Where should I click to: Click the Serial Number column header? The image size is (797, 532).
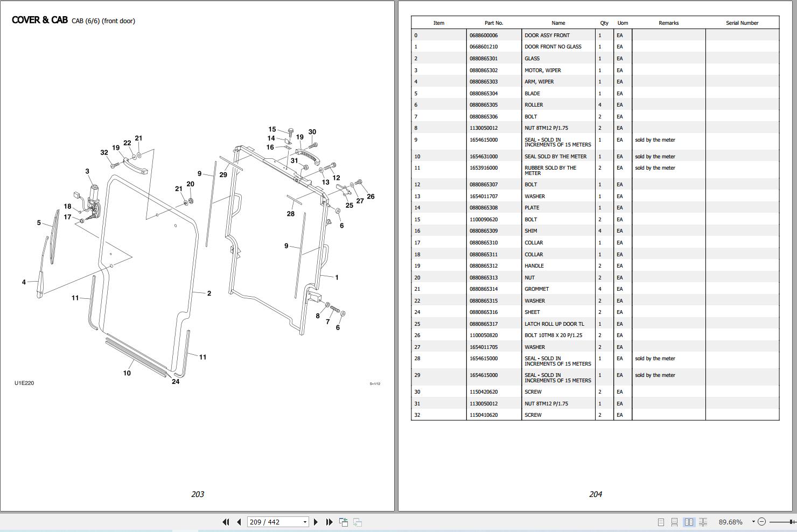[742, 23]
